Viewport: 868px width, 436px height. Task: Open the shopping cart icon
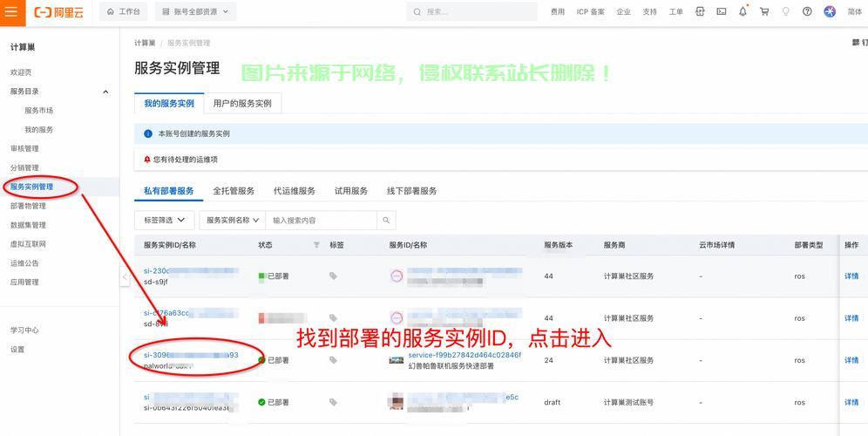(x=764, y=12)
